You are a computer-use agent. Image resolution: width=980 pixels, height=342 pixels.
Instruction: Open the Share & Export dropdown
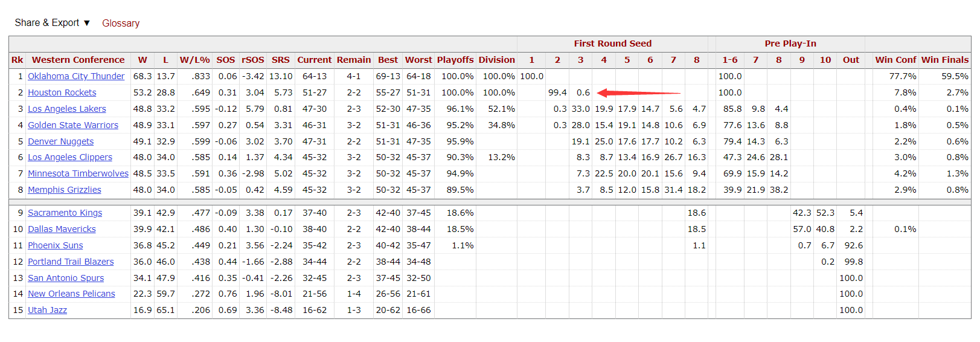pos(52,23)
